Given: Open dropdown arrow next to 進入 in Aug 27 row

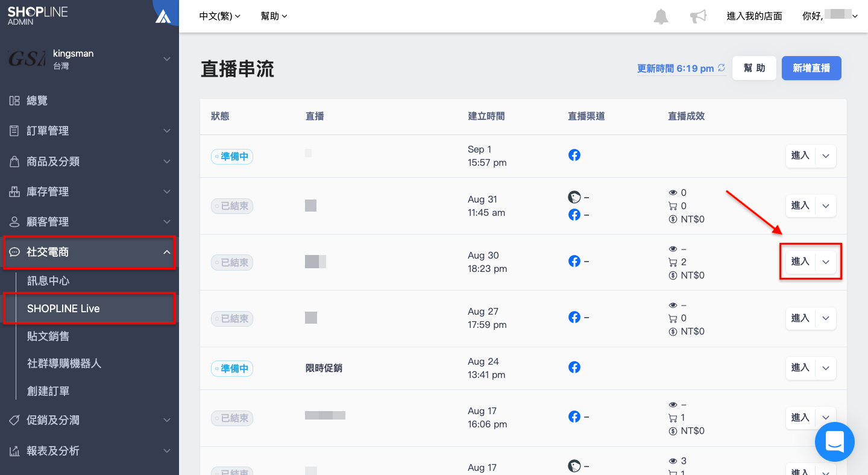Looking at the screenshot, I should tap(826, 318).
